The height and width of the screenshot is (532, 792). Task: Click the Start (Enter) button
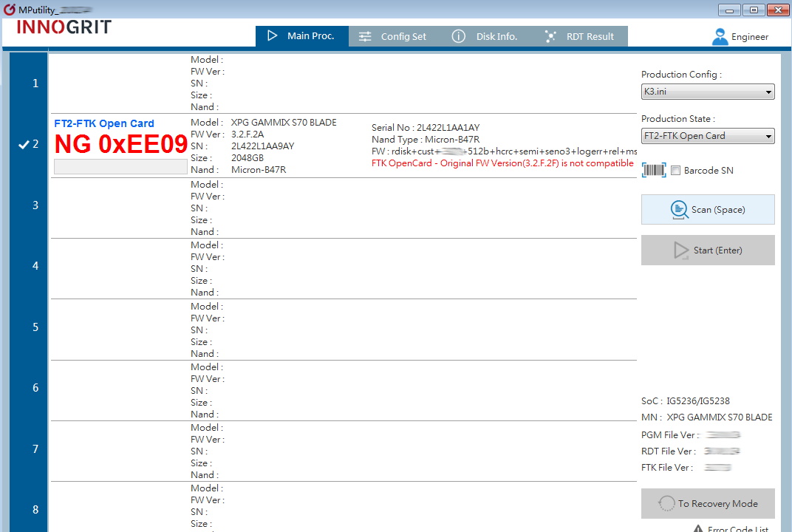(x=708, y=250)
